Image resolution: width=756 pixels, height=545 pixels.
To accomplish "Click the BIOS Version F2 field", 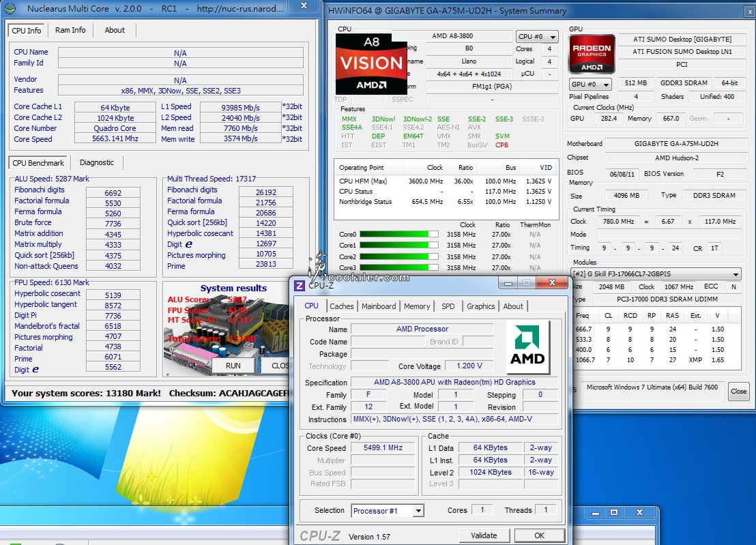I will click(x=719, y=174).
